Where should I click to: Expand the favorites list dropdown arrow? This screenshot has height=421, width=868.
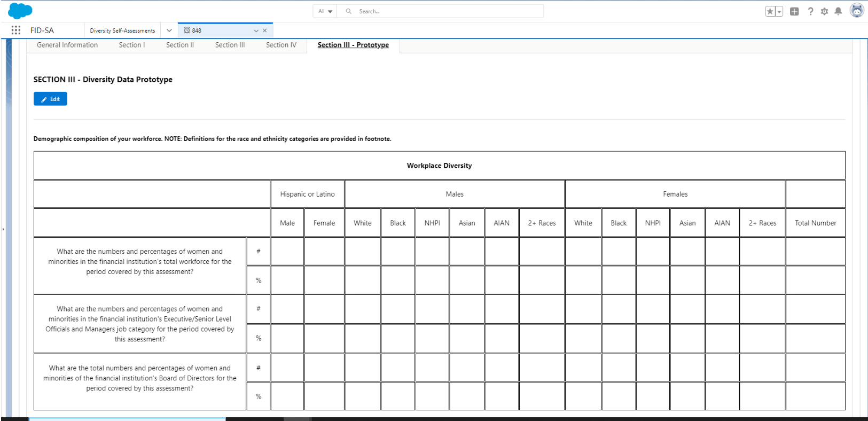779,11
